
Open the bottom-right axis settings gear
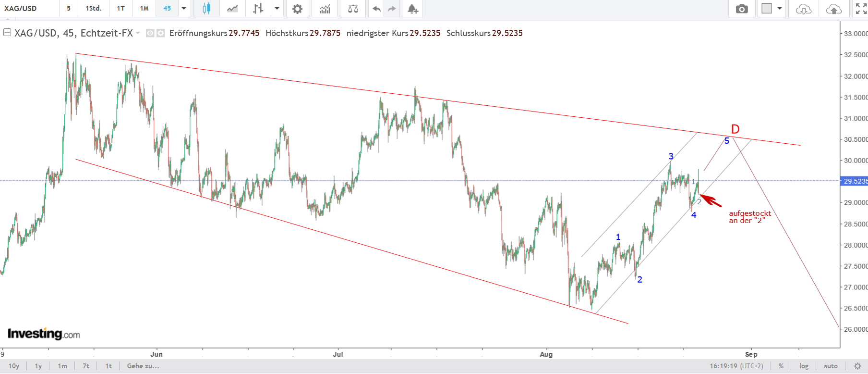(x=857, y=366)
